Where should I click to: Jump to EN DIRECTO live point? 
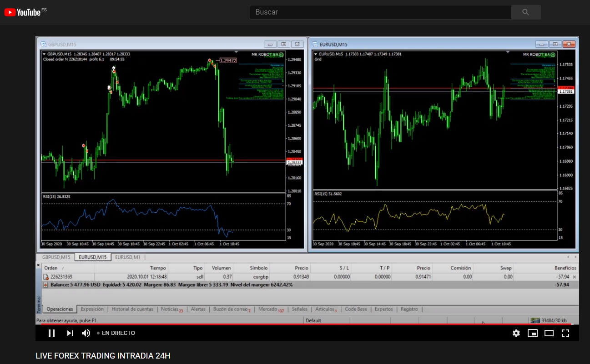coord(116,333)
